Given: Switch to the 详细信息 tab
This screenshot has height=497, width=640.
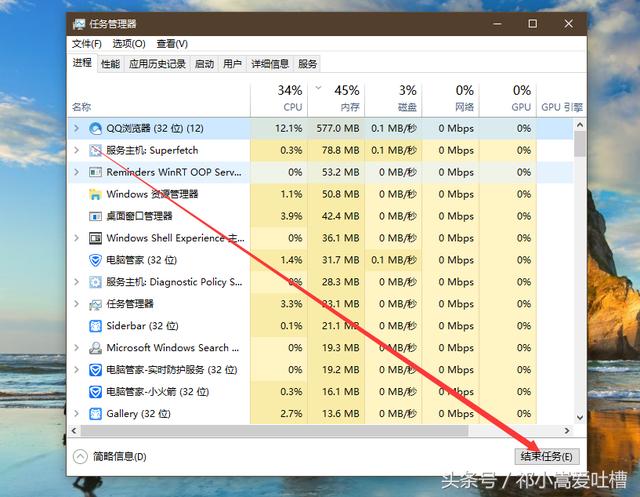Looking at the screenshot, I should click(x=270, y=64).
